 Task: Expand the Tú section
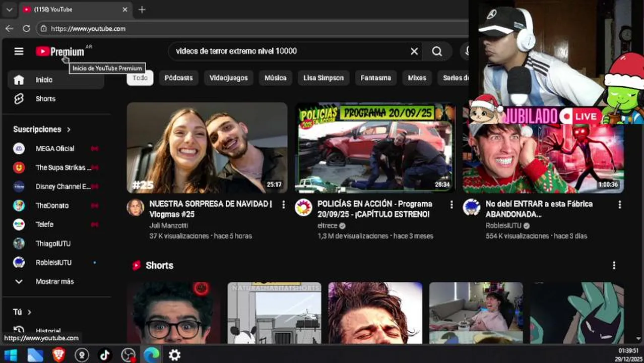coord(22,312)
